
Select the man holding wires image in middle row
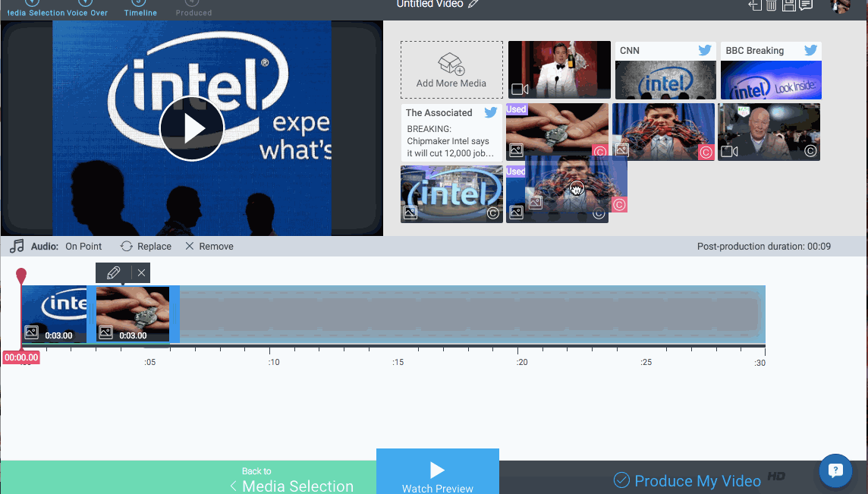click(663, 132)
